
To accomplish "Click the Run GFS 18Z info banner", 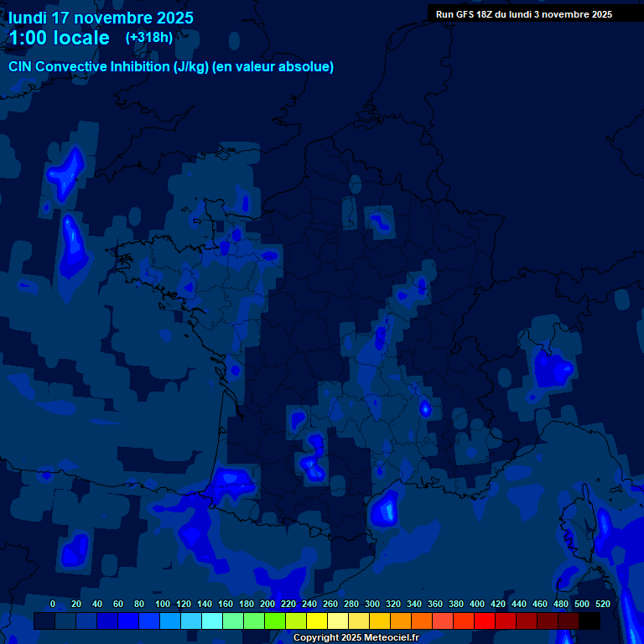I will click(x=524, y=14).
